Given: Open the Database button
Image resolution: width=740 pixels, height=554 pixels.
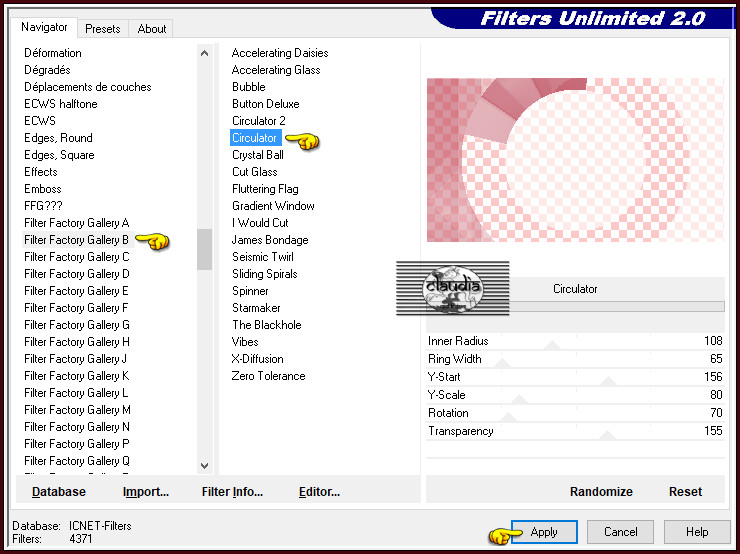Looking at the screenshot, I should 59,492.
